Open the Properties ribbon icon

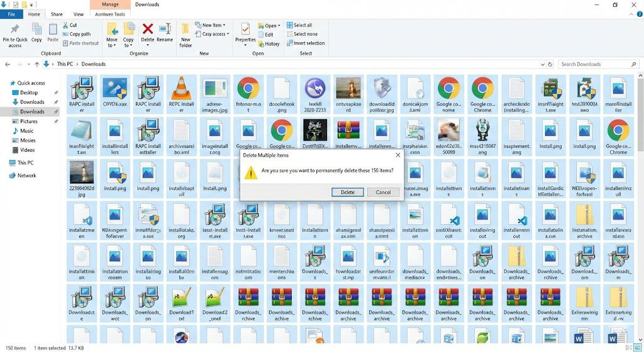click(x=245, y=35)
